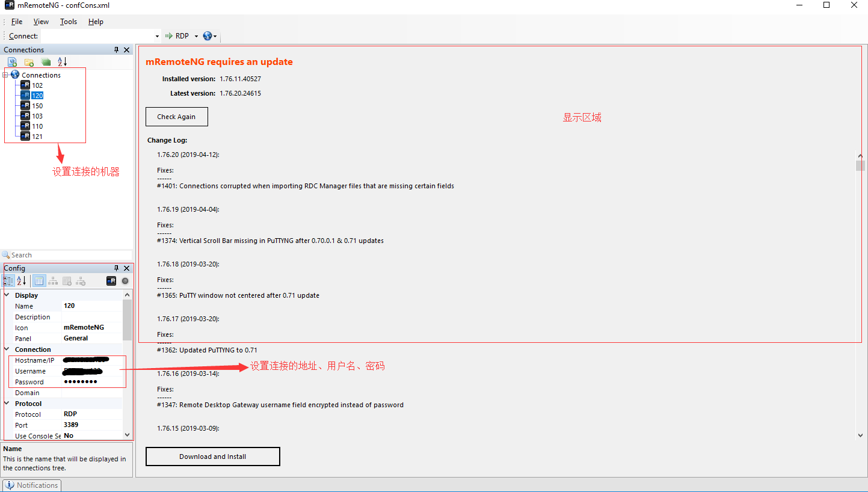
Task: Select connection 102 in the tree
Action: point(37,85)
